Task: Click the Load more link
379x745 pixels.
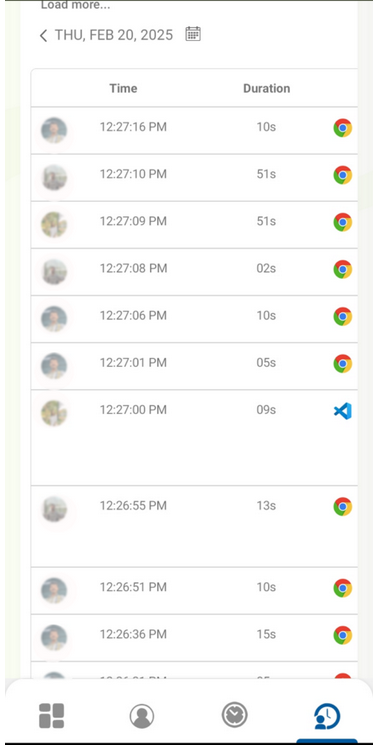Action: [x=76, y=5]
